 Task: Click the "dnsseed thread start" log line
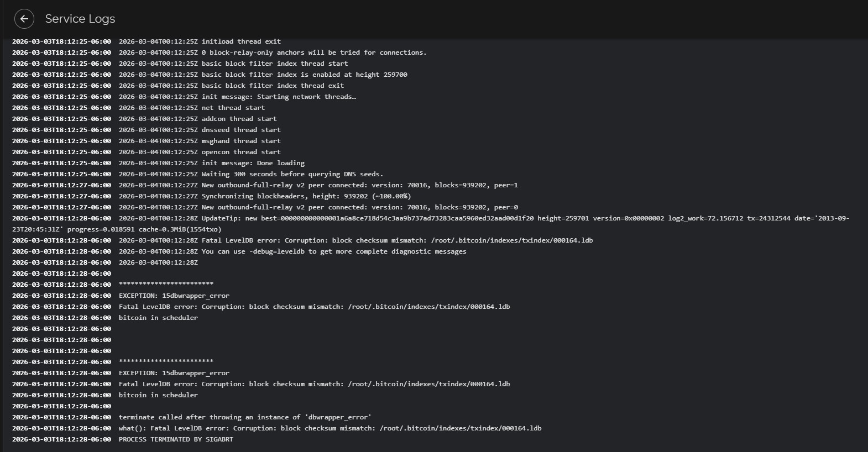click(241, 130)
